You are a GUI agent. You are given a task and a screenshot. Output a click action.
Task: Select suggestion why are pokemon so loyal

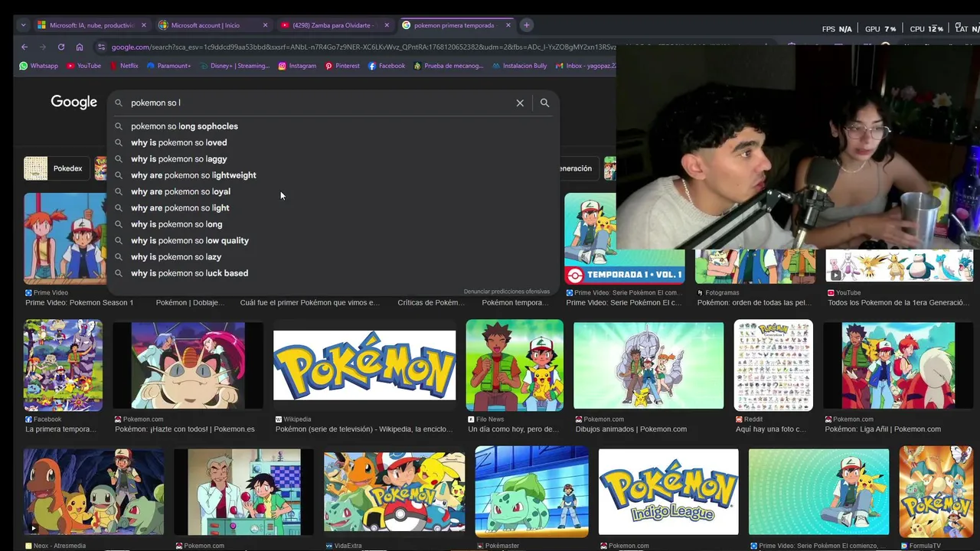[x=333, y=191]
